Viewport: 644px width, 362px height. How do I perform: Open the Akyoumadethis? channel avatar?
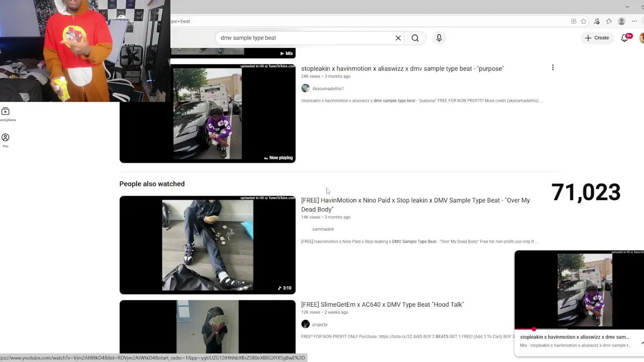[x=305, y=88]
